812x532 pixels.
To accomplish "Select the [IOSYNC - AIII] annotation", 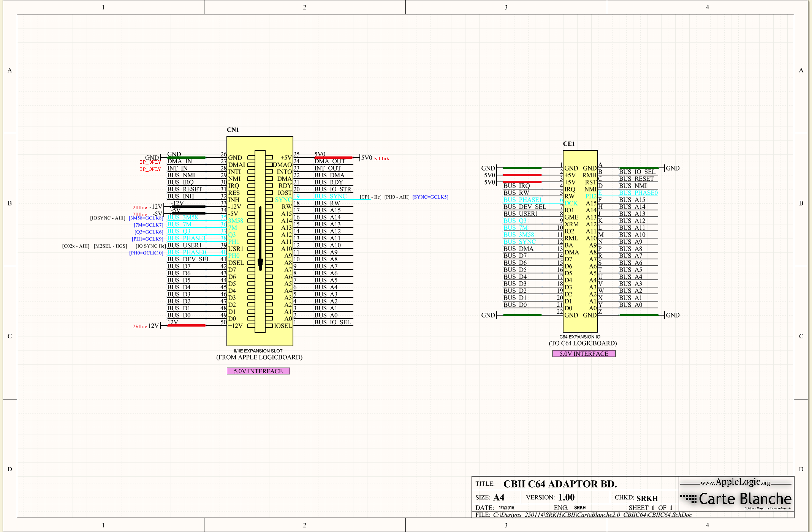I will (x=108, y=218).
